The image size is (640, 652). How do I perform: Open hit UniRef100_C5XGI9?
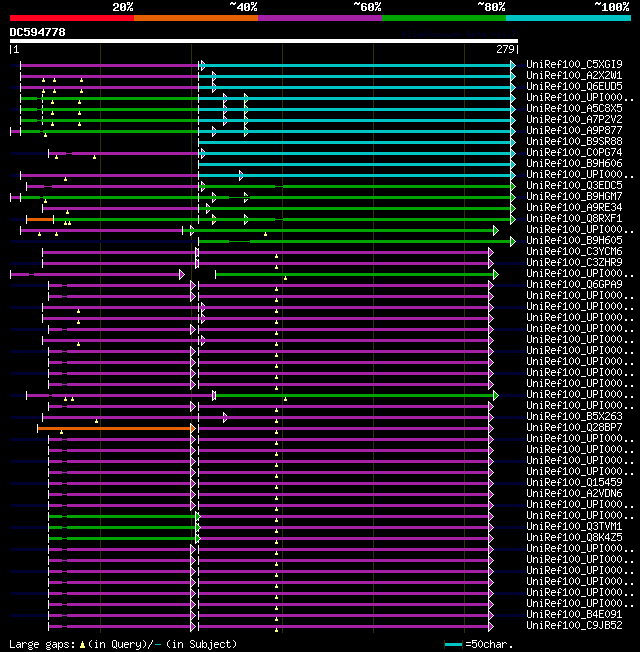tap(574, 64)
